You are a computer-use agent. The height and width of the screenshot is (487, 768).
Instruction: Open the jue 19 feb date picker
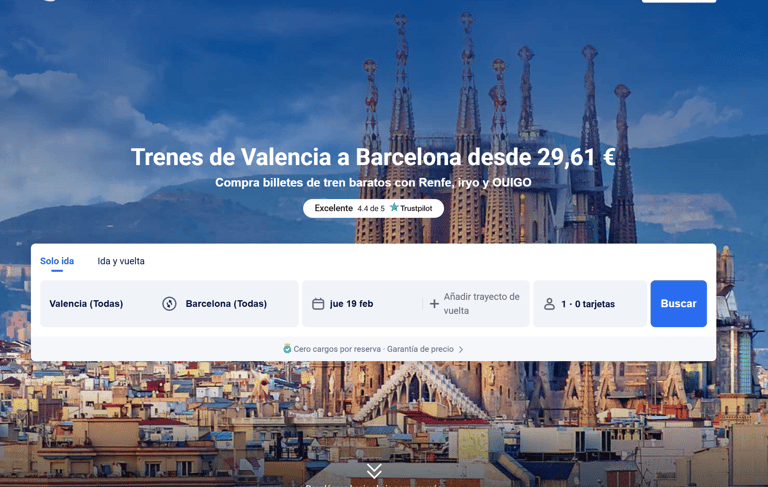pyautogui.click(x=362, y=304)
